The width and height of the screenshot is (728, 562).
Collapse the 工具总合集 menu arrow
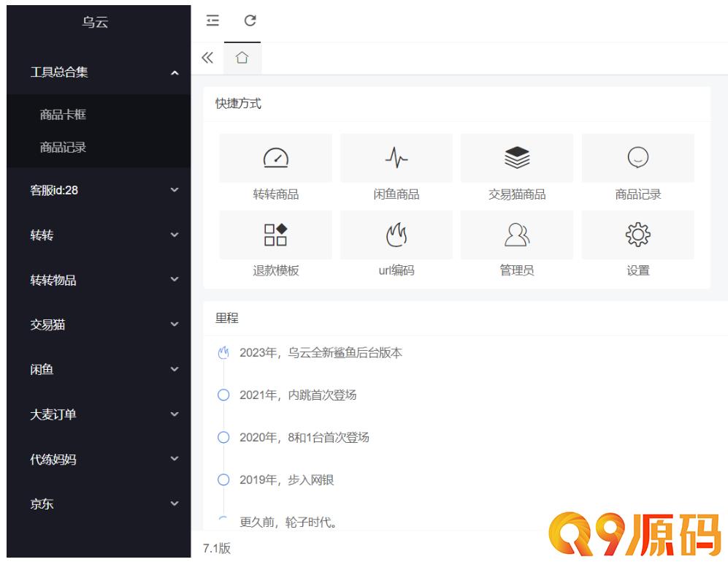pyautogui.click(x=175, y=72)
